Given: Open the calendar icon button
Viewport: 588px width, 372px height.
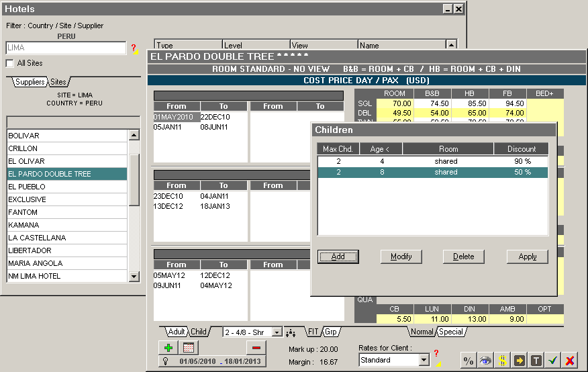Looking at the screenshot, I should point(189,348).
